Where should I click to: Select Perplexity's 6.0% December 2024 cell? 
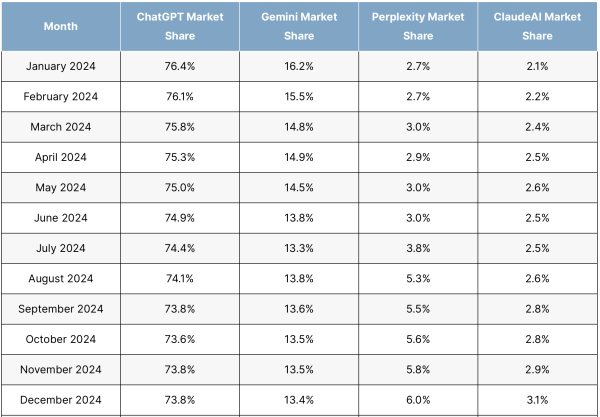[418, 401]
